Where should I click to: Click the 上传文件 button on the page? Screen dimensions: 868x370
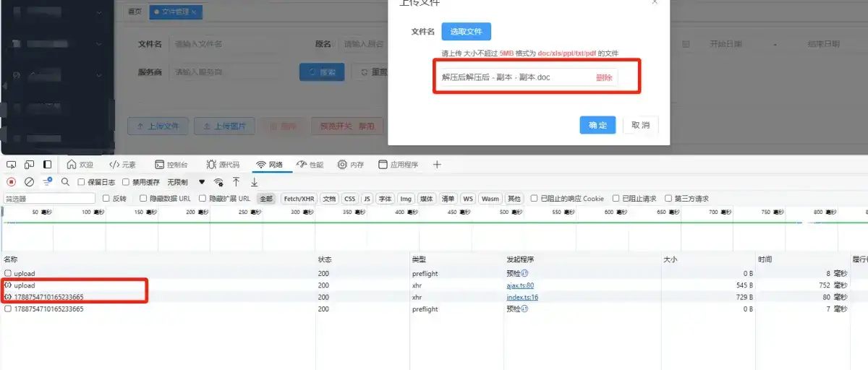(x=157, y=126)
